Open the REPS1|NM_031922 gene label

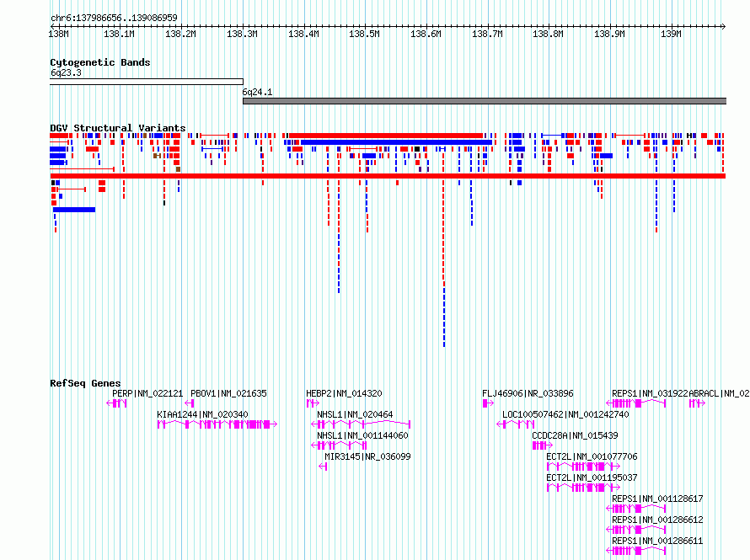[x=650, y=394]
